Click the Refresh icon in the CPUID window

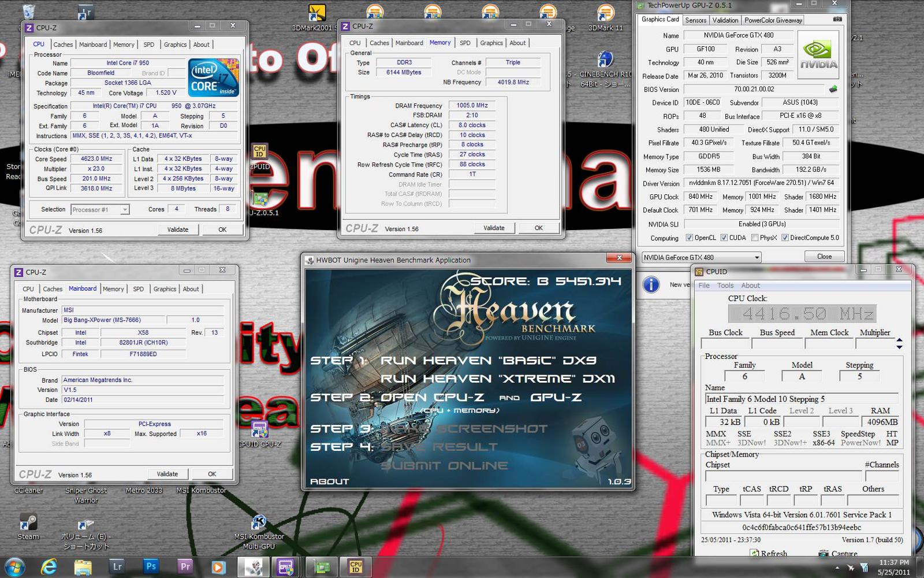[x=754, y=553]
